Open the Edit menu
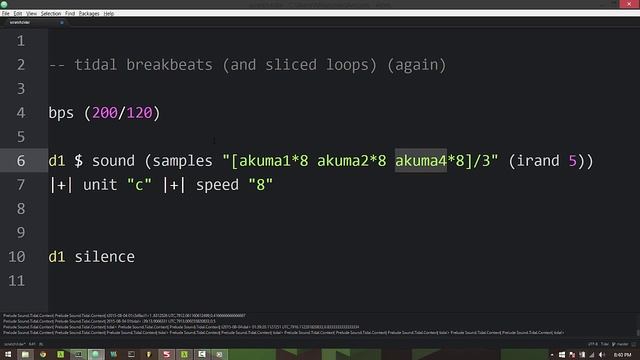 tap(18, 13)
